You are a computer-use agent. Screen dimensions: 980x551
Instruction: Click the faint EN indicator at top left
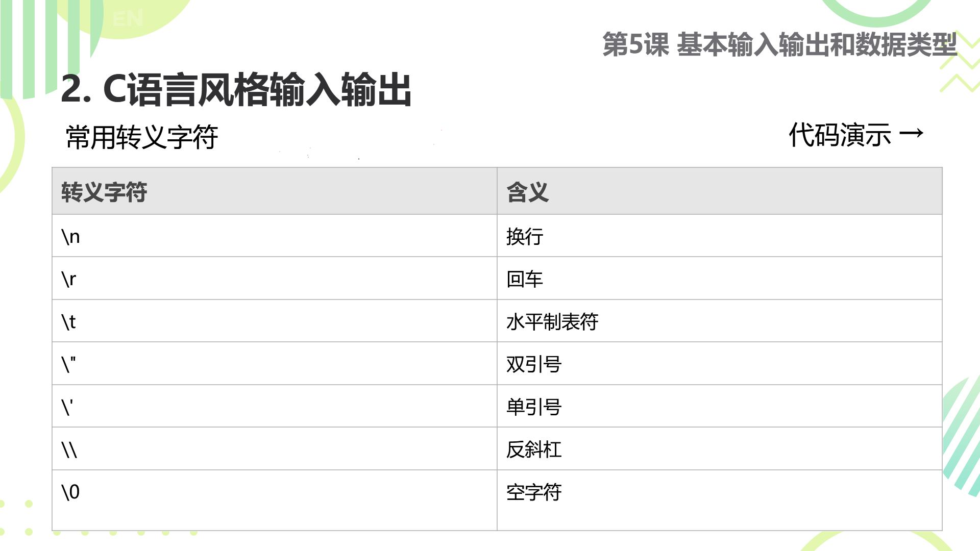pos(128,19)
